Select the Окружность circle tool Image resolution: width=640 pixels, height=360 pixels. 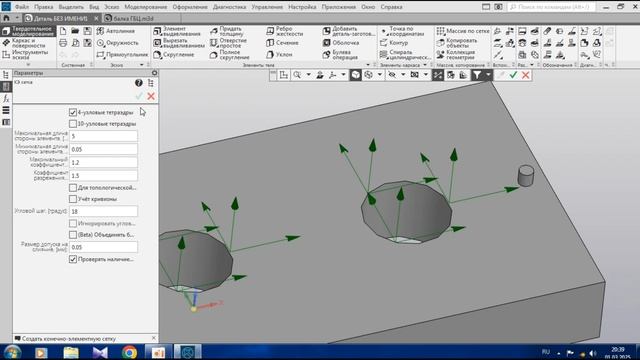click(x=118, y=42)
